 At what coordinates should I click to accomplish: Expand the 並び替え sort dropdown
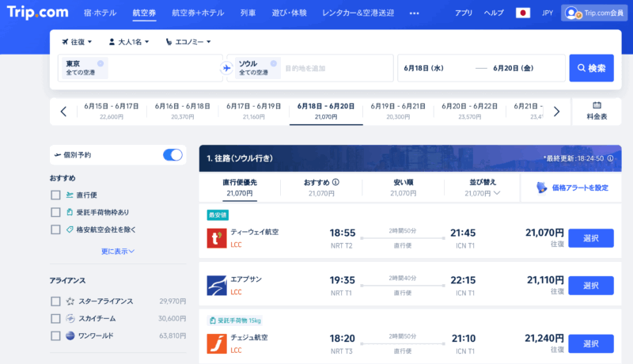[483, 188]
